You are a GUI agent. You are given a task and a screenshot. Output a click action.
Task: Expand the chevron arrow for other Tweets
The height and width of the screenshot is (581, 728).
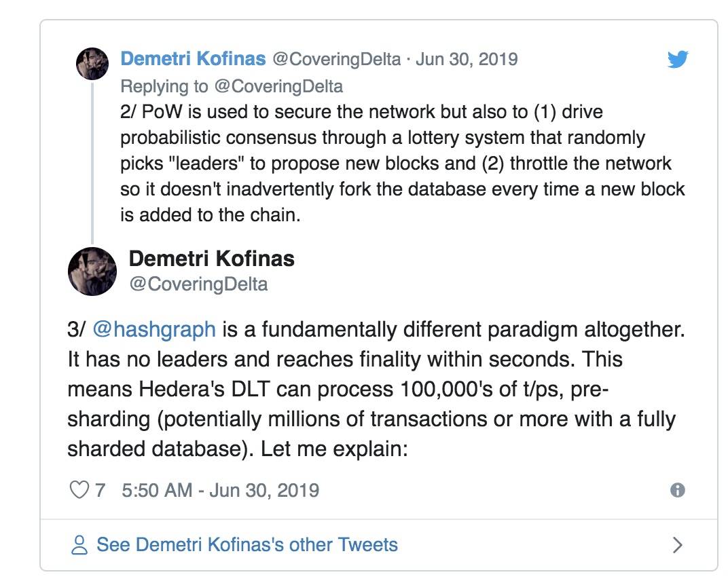click(x=677, y=545)
